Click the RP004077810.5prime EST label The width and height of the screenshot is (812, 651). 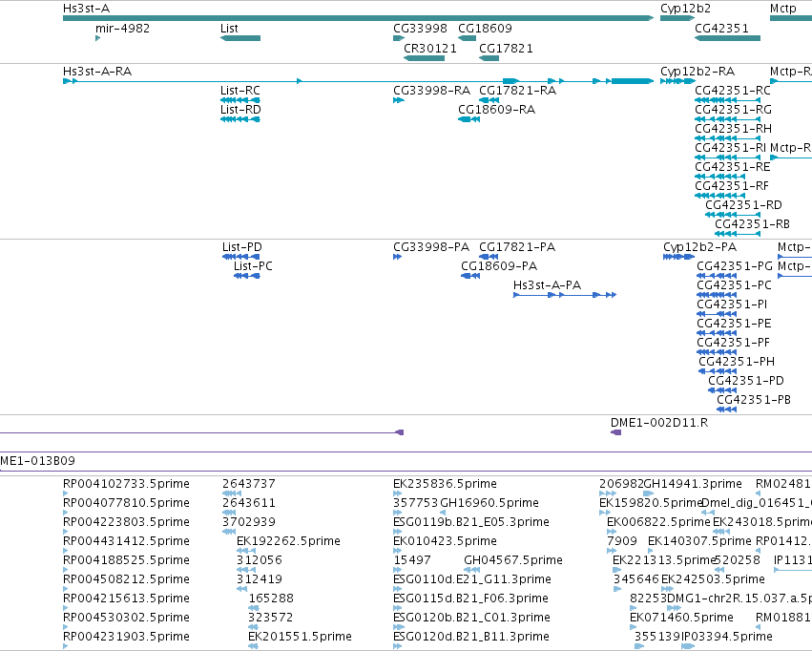point(126,504)
